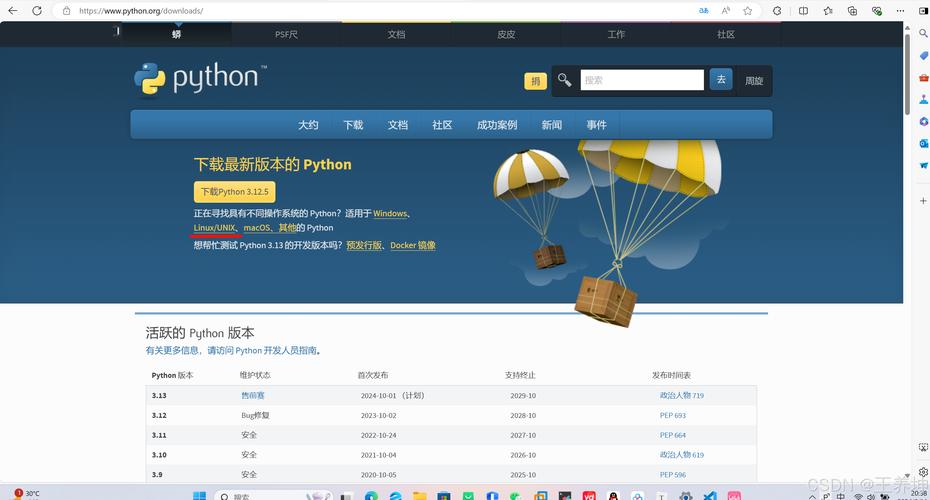Go back using the browser back arrow
This screenshot has height=500, width=930.
(x=12, y=11)
